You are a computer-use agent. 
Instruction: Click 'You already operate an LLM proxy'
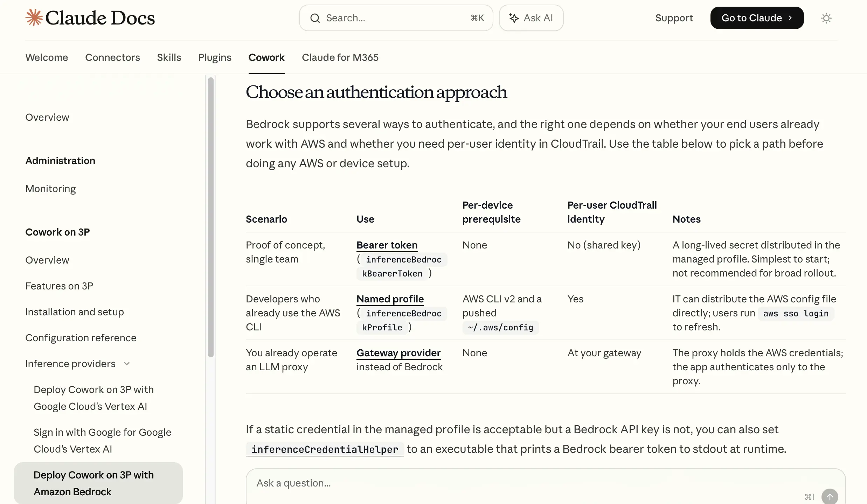[x=291, y=360]
